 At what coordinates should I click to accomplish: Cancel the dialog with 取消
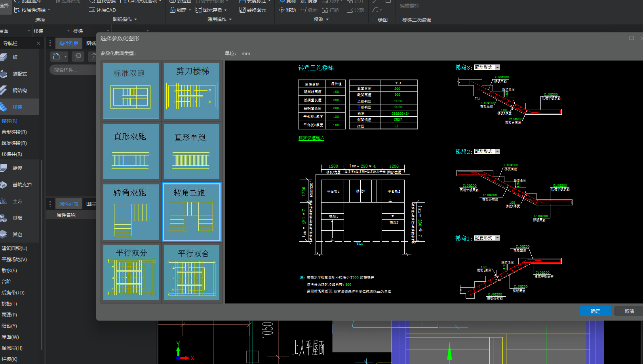pyautogui.click(x=629, y=311)
